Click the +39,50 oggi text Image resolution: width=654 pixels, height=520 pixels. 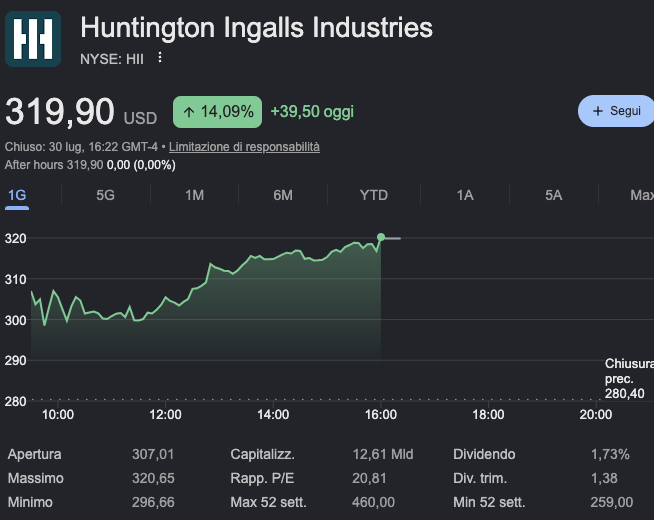pyautogui.click(x=312, y=112)
